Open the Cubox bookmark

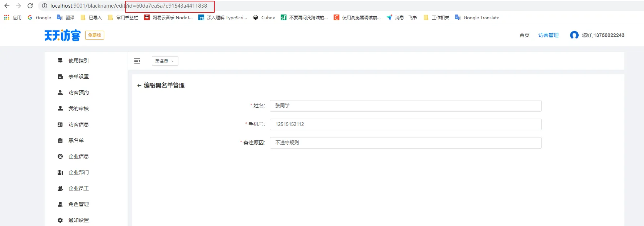(264, 17)
